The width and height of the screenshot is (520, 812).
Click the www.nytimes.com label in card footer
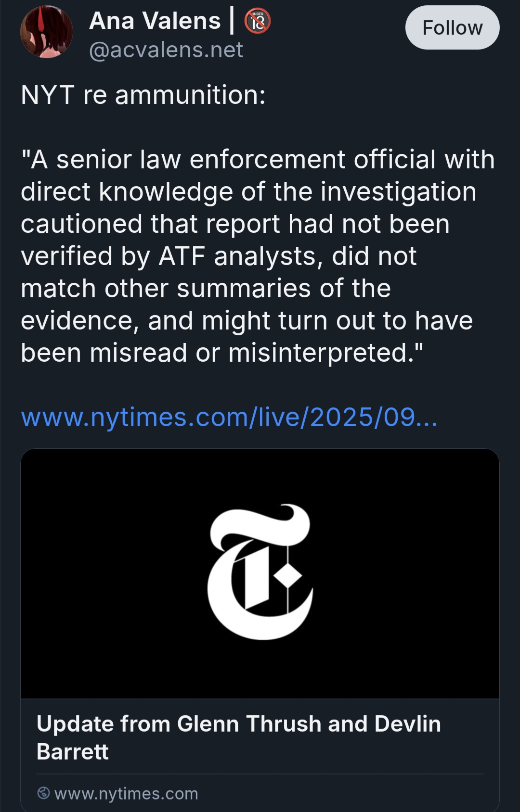tap(126, 793)
